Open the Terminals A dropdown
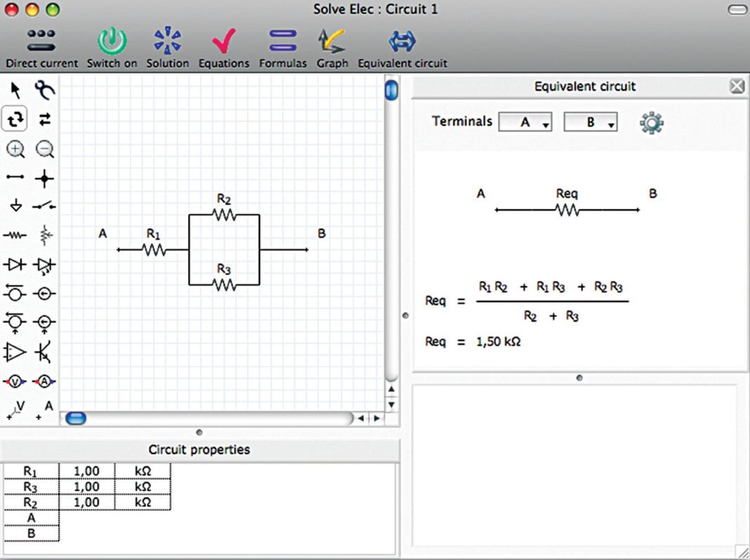 tap(525, 121)
